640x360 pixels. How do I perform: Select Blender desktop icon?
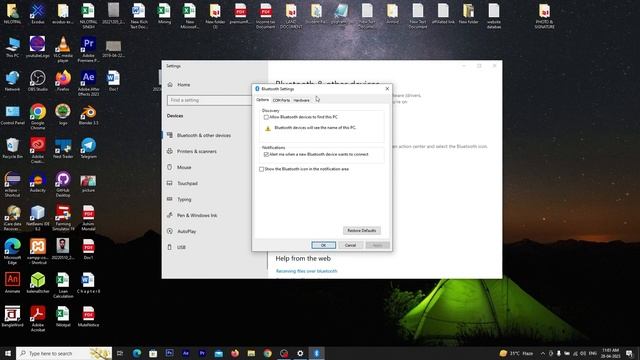click(88, 114)
